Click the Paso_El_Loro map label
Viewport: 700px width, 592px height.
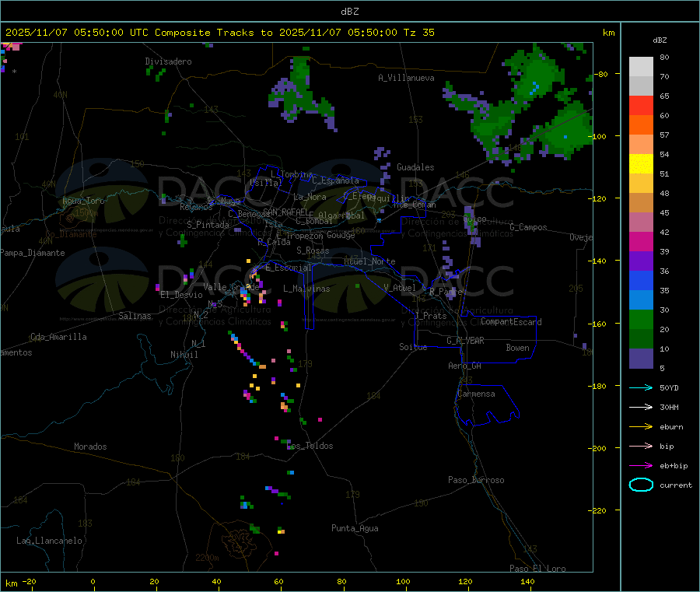(537, 569)
